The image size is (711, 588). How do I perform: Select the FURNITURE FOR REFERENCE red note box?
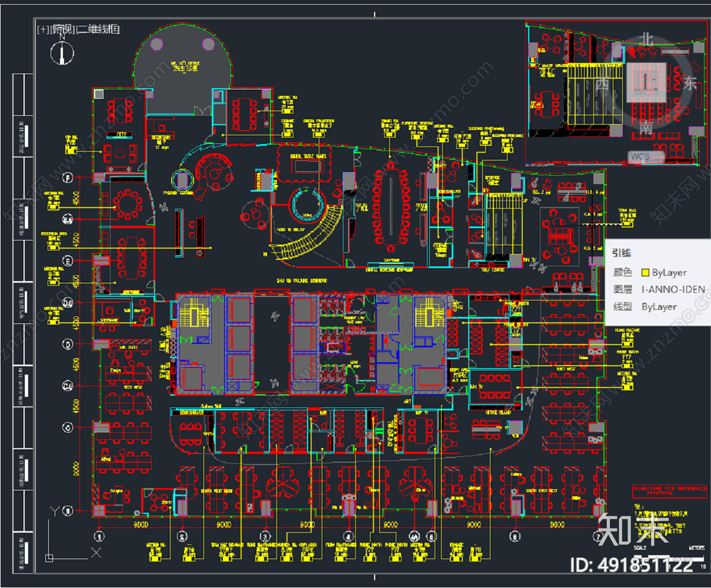pyautogui.click(x=669, y=492)
